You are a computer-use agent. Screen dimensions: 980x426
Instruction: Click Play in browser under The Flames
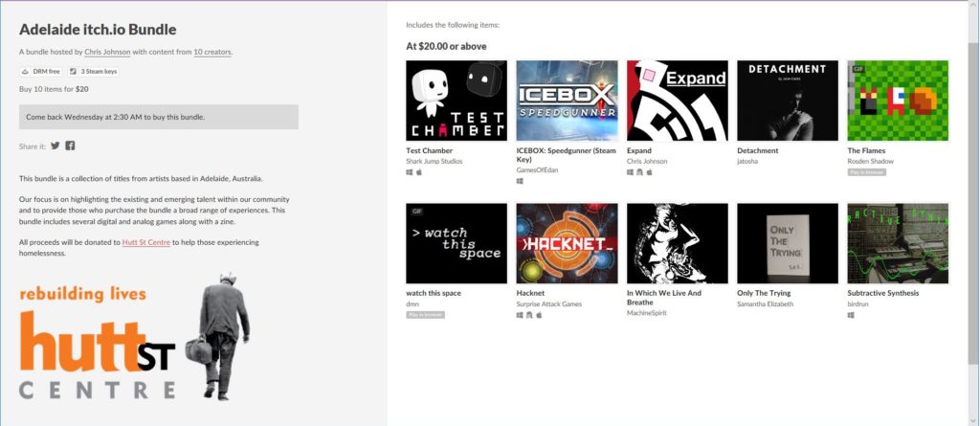(x=867, y=172)
